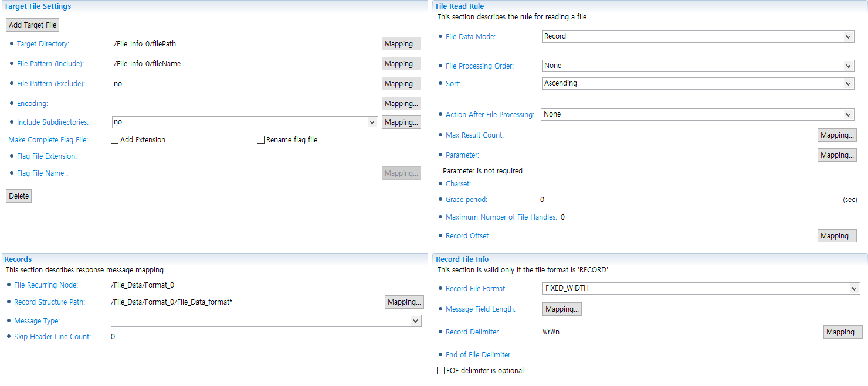Toggle the Rename flag file checkbox

[261, 140]
